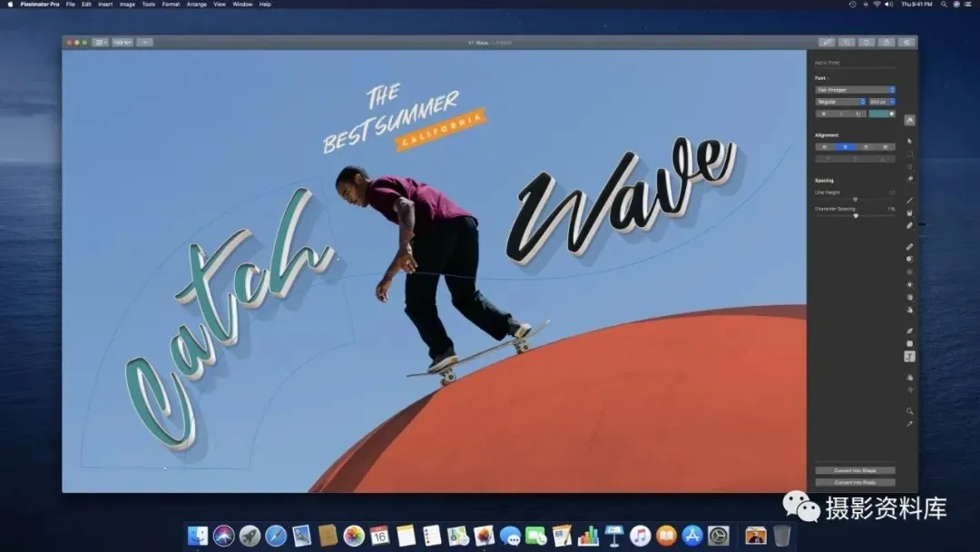The height and width of the screenshot is (552, 980).
Task: Open the font size dropdown
Action: 882,102
